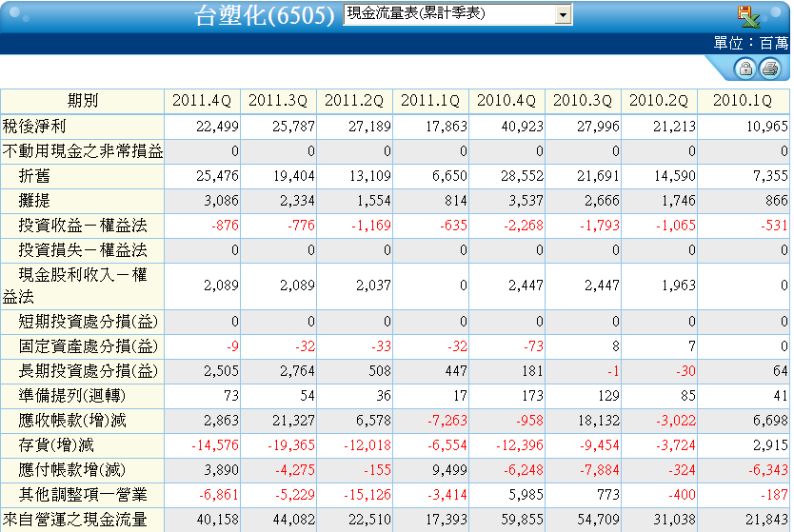Click the 攤提 row label
This screenshot has width=794, height=532.
(34, 201)
